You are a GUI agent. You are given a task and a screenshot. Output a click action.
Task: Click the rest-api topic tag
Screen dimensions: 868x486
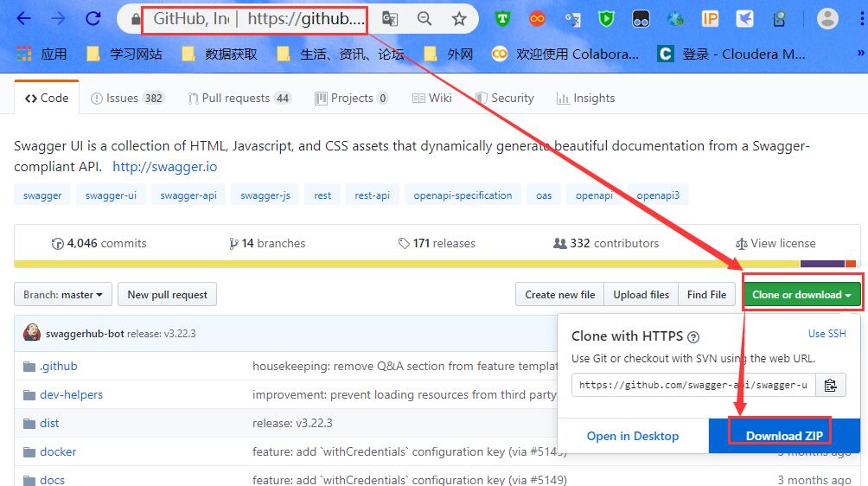(372, 195)
